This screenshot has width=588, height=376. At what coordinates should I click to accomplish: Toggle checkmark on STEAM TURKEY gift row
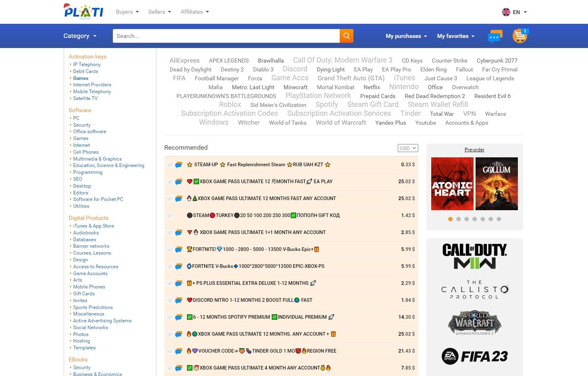click(170, 215)
